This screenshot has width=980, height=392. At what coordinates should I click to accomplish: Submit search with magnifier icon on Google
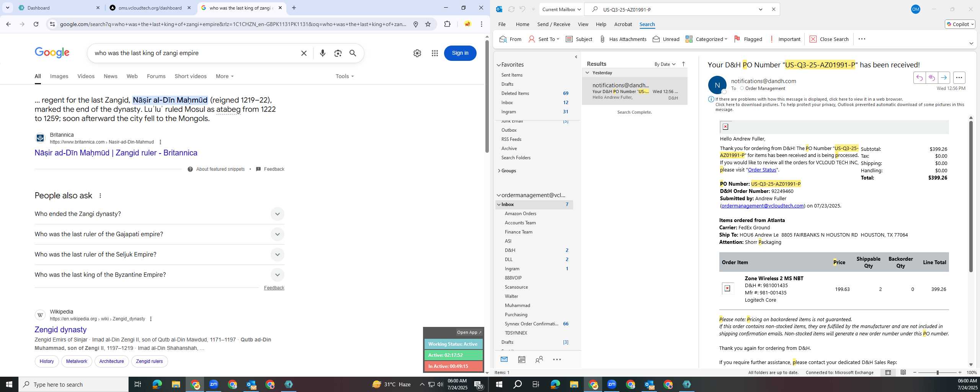[x=353, y=53]
